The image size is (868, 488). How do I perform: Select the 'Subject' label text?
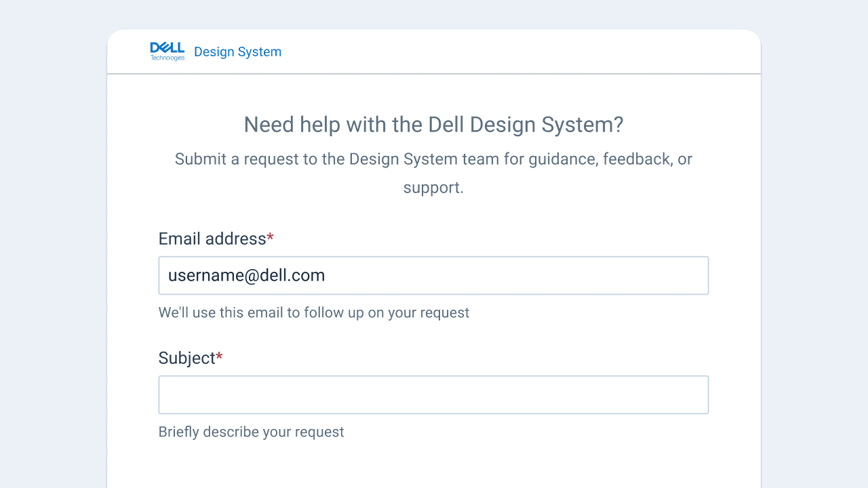[x=187, y=358]
